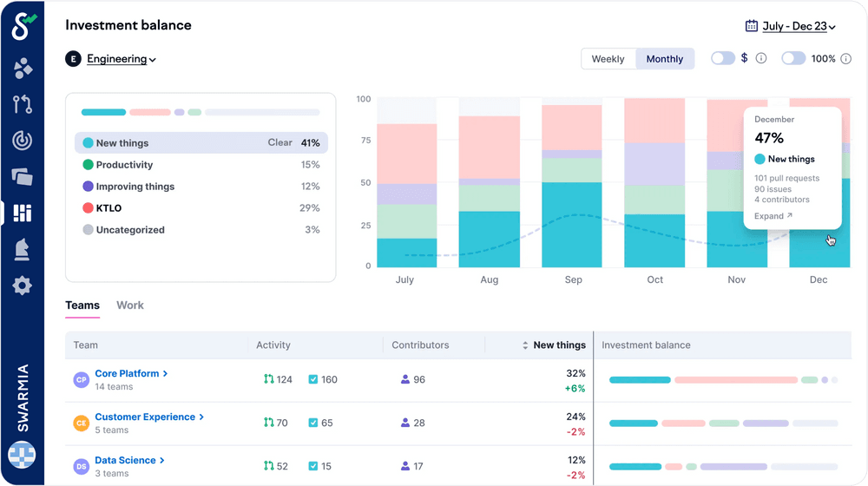Switch chart to Weekly view

point(608,59)
